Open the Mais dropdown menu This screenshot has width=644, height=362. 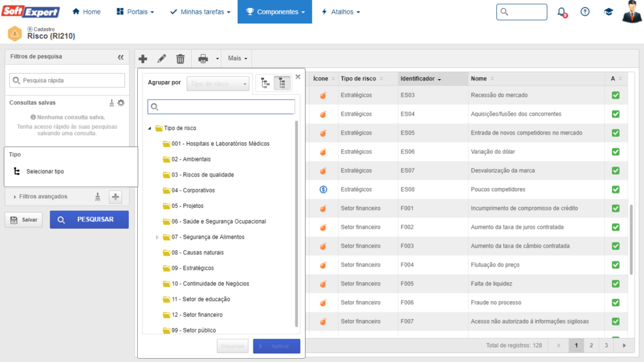237,58
